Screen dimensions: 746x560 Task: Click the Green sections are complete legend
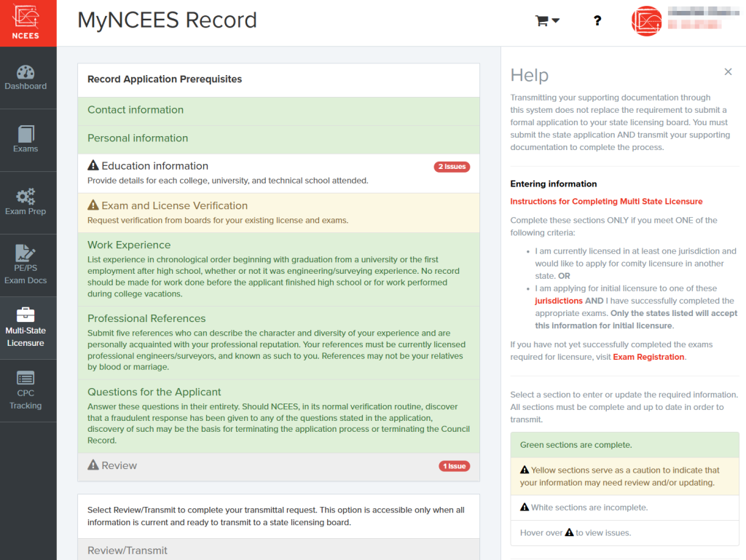click(624, 445)
